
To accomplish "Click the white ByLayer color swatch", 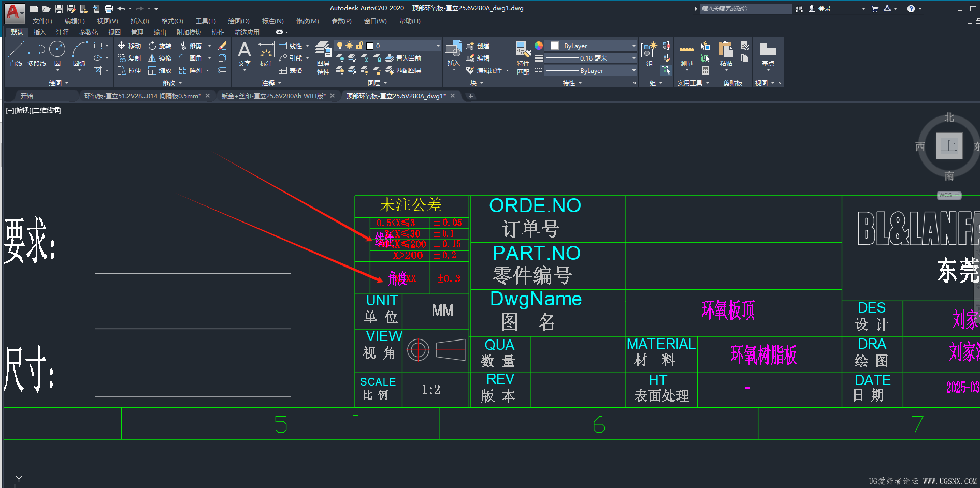I will pyautogui.click(x=555, y=46).
